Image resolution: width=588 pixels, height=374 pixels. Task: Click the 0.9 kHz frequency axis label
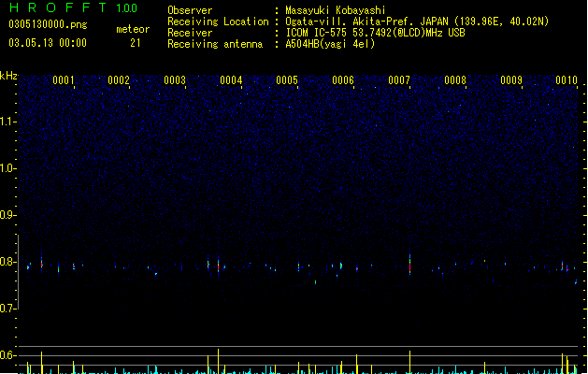coord(7,215)
